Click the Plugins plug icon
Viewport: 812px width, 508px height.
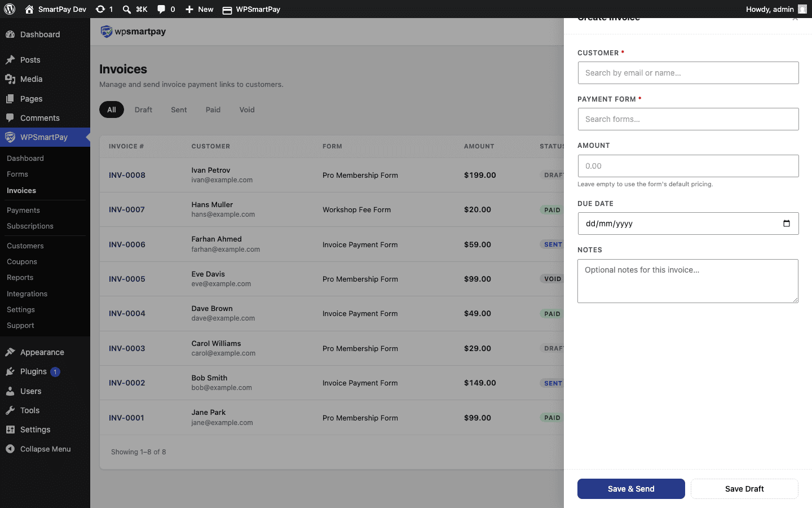click(x=10, y=371)
